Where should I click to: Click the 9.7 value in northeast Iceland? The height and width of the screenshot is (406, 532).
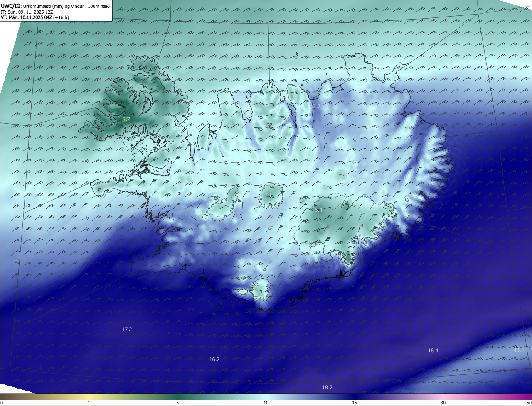point(371,114)
